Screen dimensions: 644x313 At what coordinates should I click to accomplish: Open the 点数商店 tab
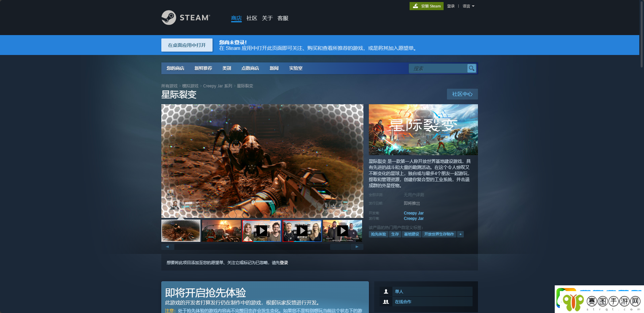click(250, 68)
